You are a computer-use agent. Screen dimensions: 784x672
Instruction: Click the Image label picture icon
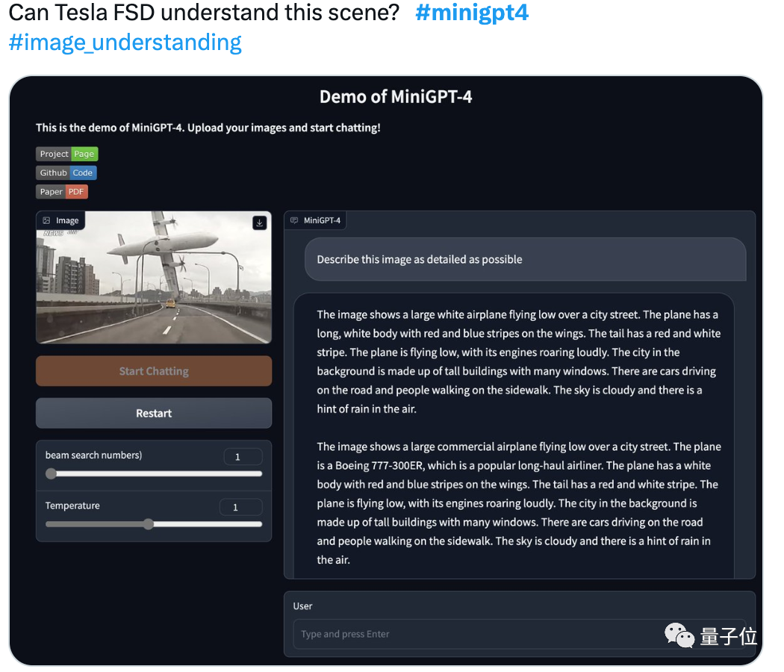(46, 220)
